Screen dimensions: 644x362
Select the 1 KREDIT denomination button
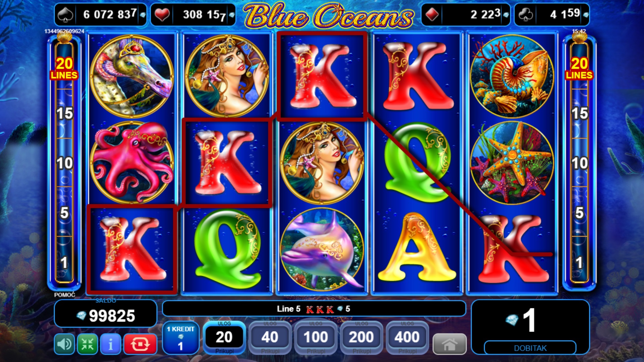[x=181, y=338]
